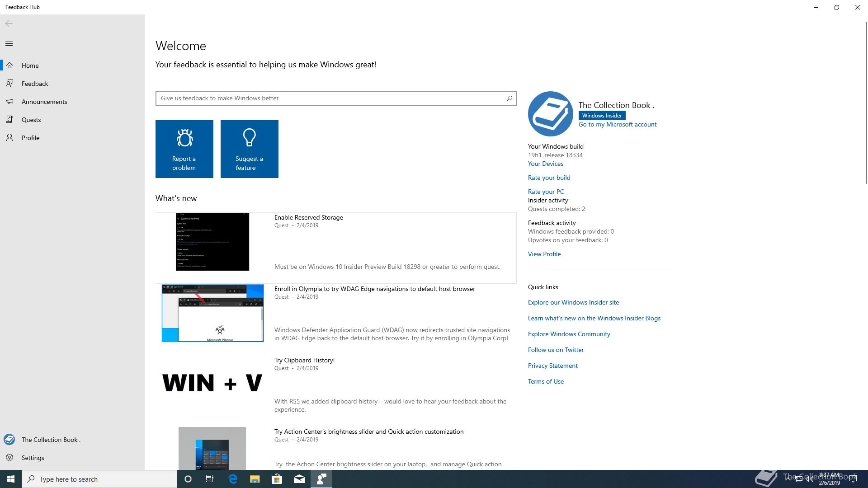Click the Feedback Hub taskbar icon
This screenshot has height=488, width=868.
pyautogui.click(x=321, y=479)
